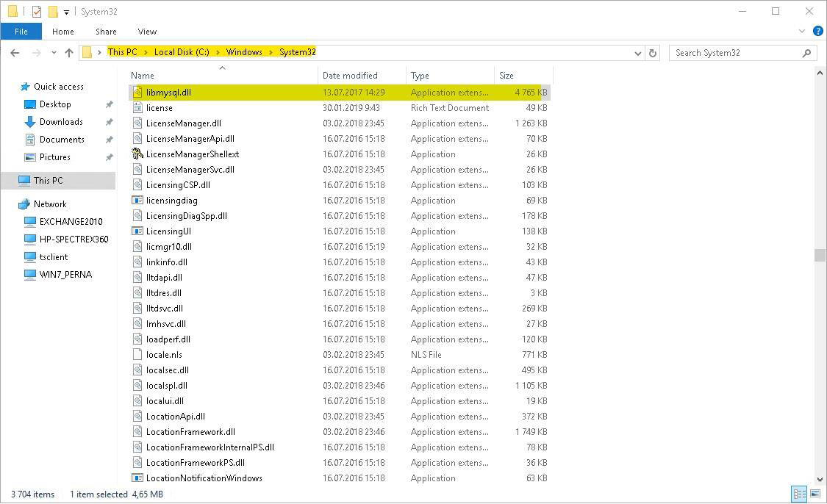Expand the Local Disk (C:) breadcrumb chevron
This screenshot has width=827, height=504.
[218, 52]
